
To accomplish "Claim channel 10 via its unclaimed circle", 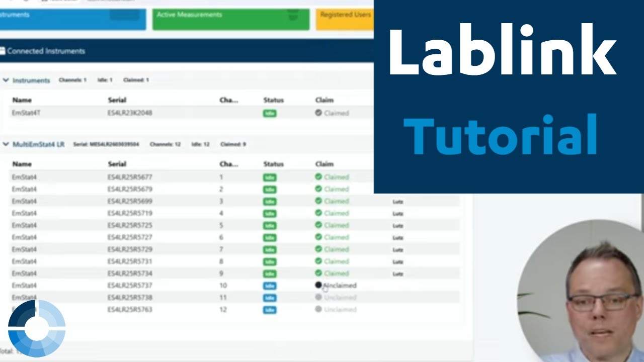I will (318, 285).
